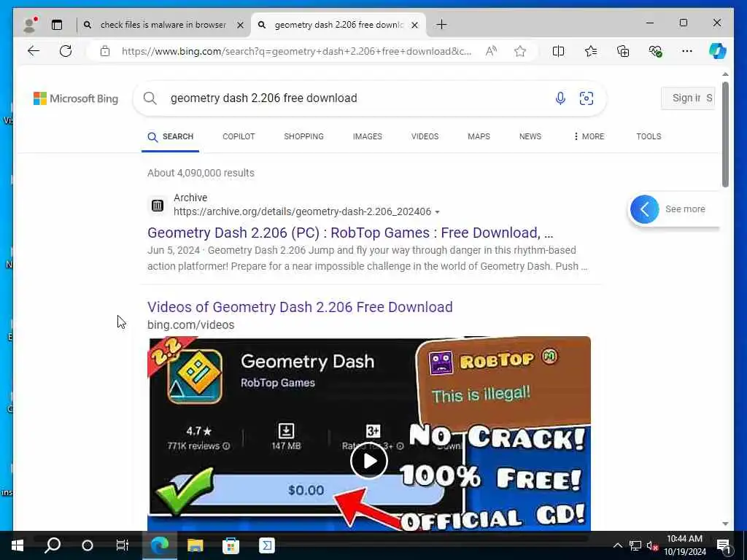Go back to previous page
Viewport: 747px width, 560px height.
point(34,51)
